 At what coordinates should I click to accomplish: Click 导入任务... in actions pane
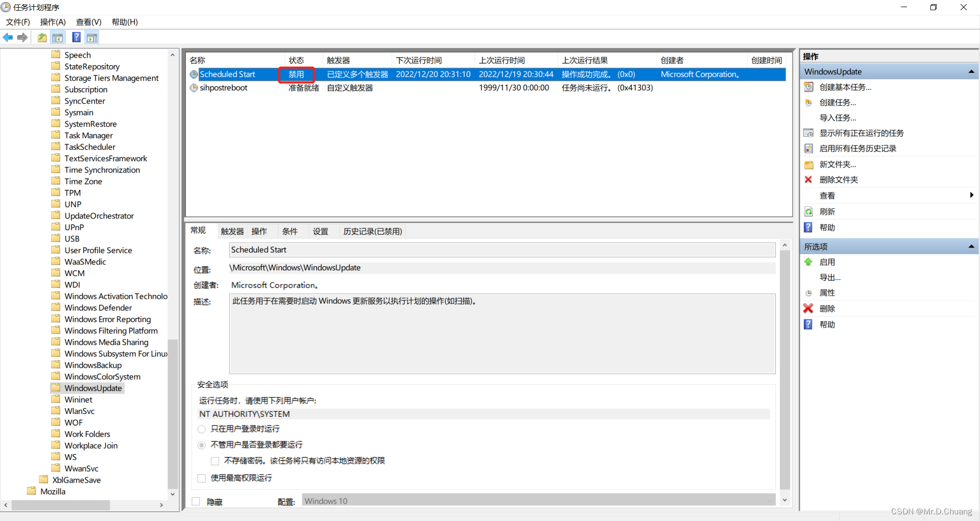[838, 118]
